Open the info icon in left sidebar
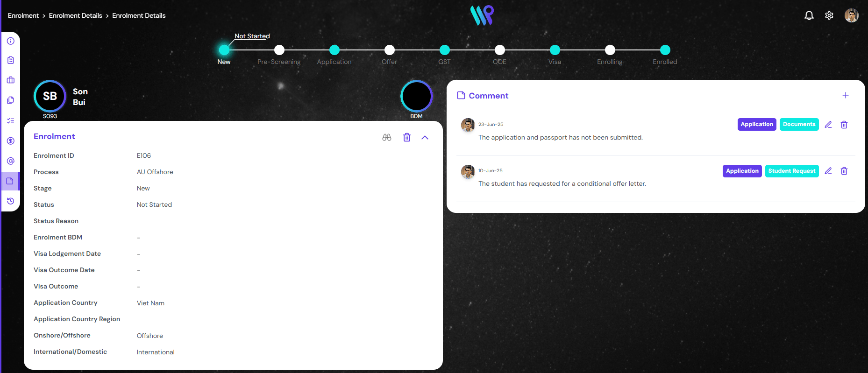868x373 pixels. click(x=11, y=41)
